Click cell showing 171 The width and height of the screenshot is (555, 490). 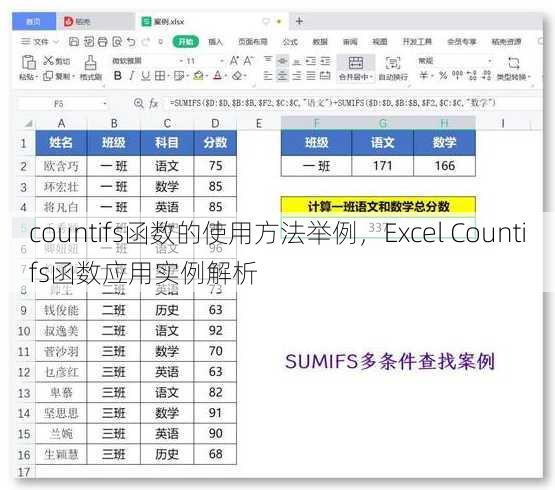382,166
